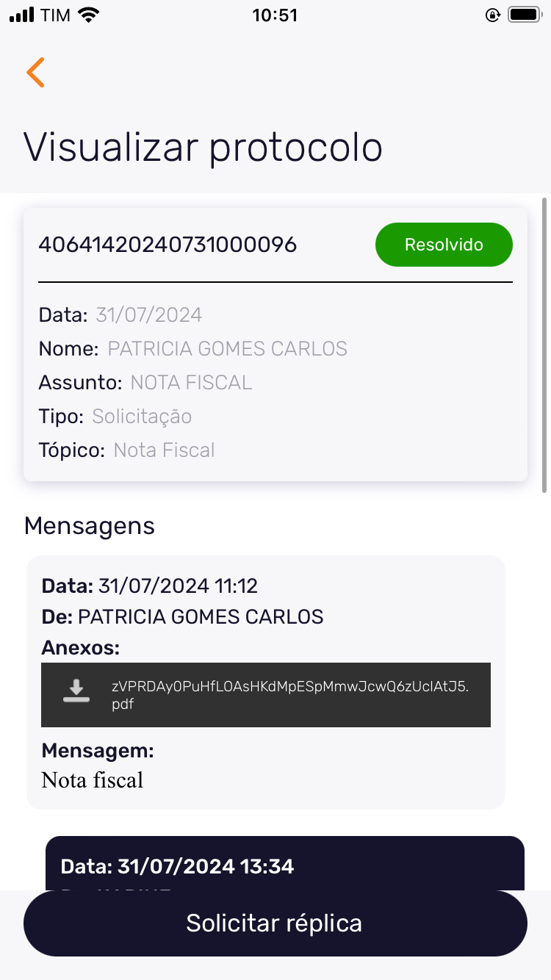
Task: Tap the Assunto value NOTA FISCAL
Action: pos(191,383)
